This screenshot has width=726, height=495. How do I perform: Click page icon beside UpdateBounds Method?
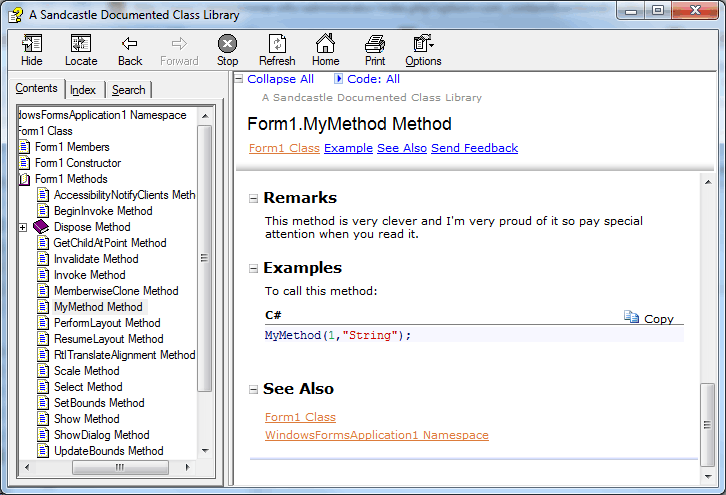point(43,451)
